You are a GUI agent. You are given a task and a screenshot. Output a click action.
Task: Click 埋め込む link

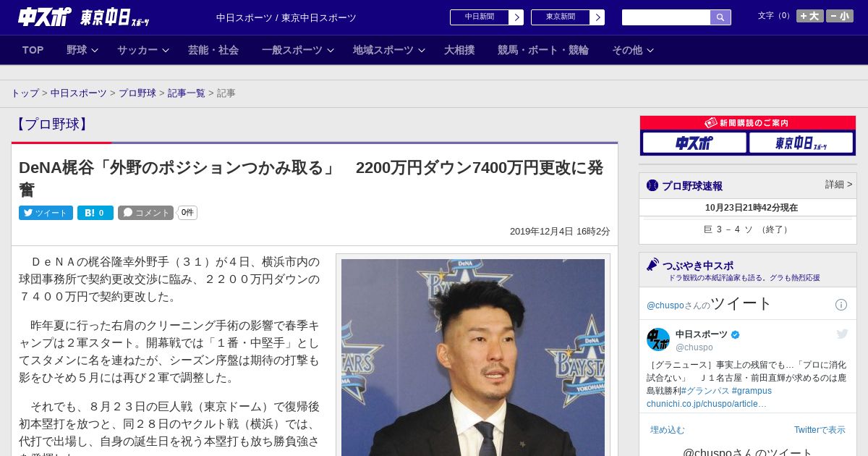click(x=667, y=430)
